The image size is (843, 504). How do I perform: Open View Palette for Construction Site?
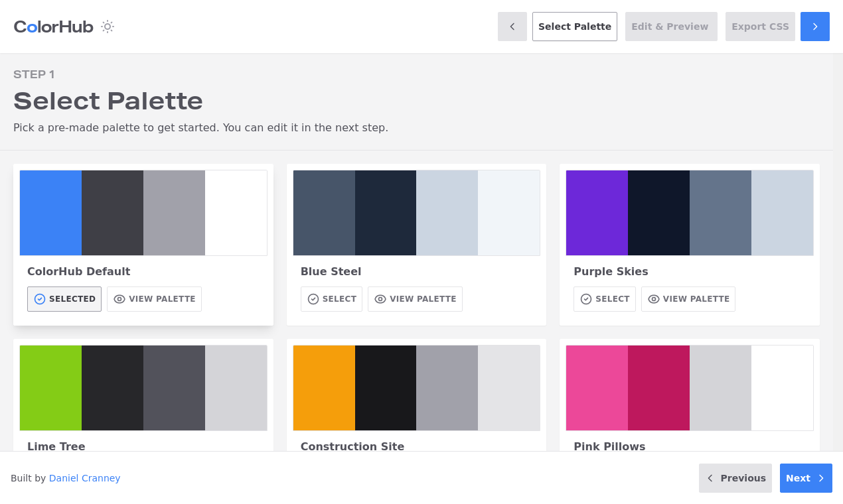[415, 473]
